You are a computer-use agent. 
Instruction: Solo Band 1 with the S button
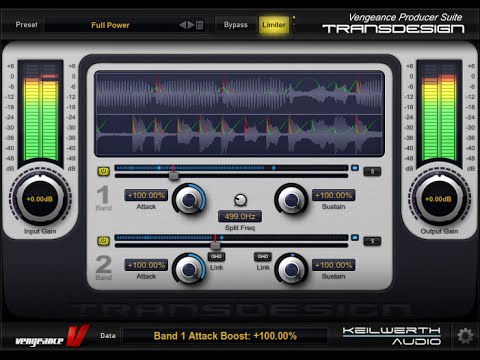[372, 172]
